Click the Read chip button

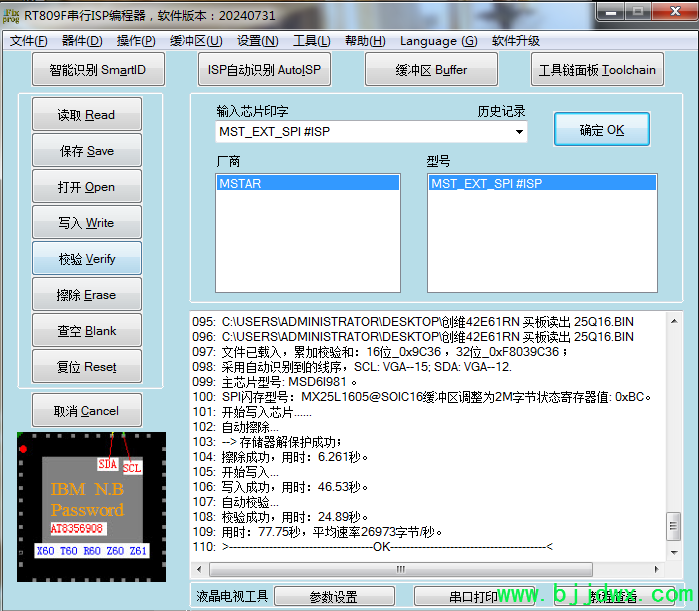86,115
